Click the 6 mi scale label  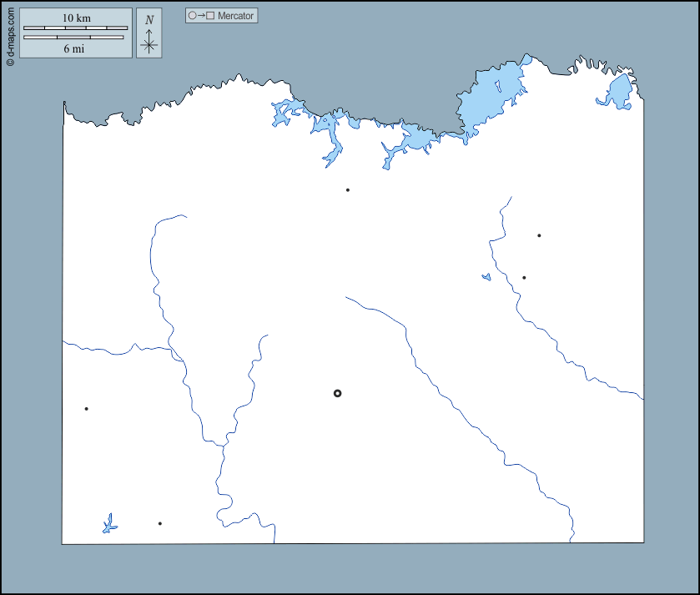(74, 48)
